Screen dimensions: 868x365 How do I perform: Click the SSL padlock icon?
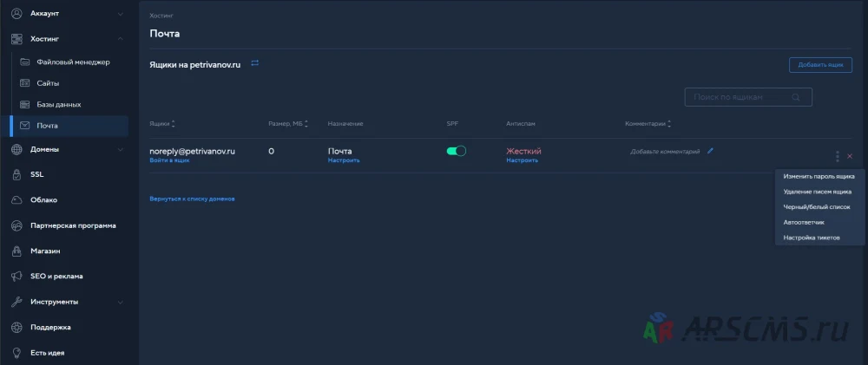click(16, 174)
